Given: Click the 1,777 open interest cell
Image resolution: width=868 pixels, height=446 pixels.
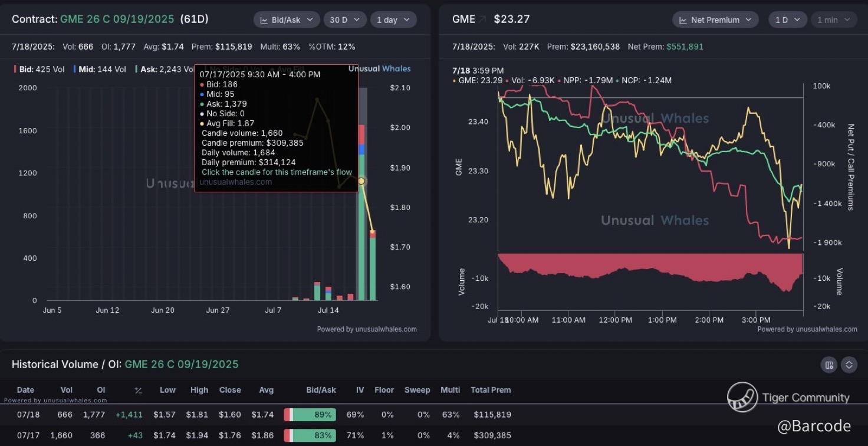Looking at the screenshot, I should pyautogui.click(x=95, y=415).
